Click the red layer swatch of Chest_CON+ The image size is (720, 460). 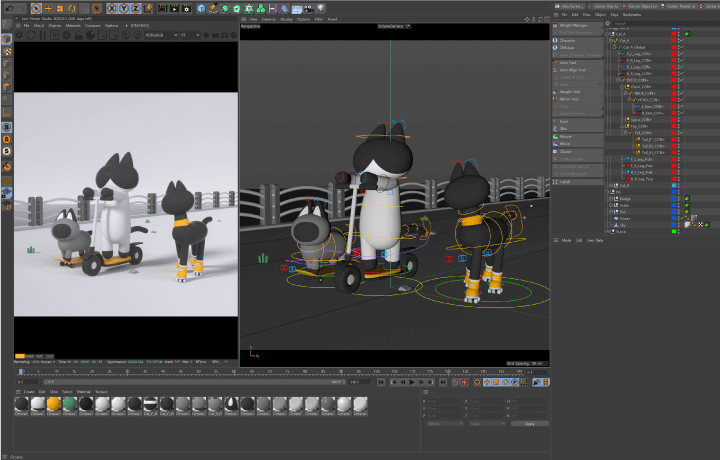(674, 87)
